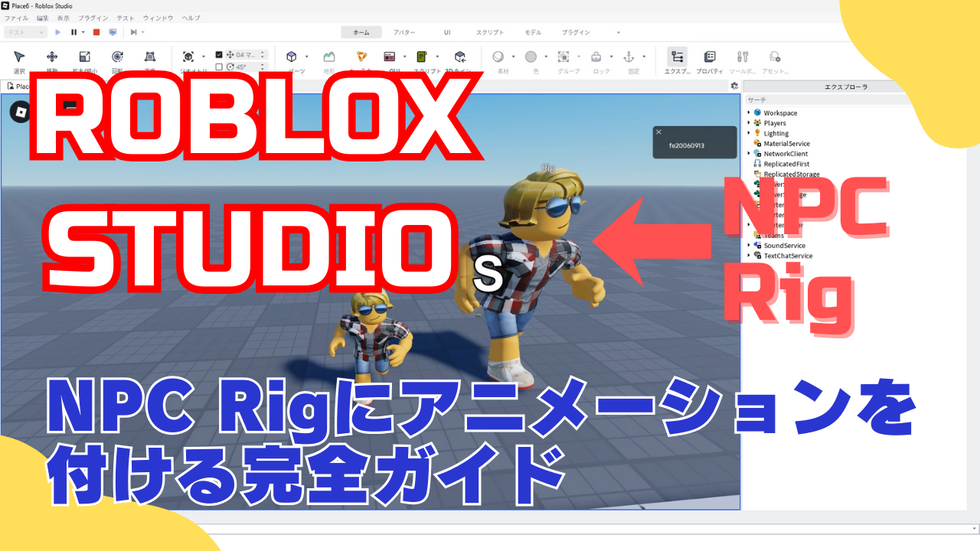
Task: Choose the Transform tool icon
Action: coord(150,57)
